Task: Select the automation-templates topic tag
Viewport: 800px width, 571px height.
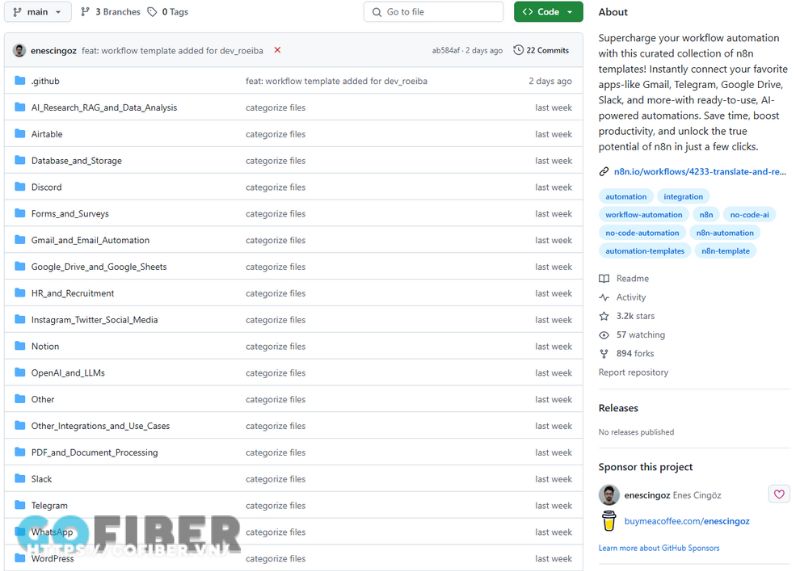Action: click(x=645, y=251)
